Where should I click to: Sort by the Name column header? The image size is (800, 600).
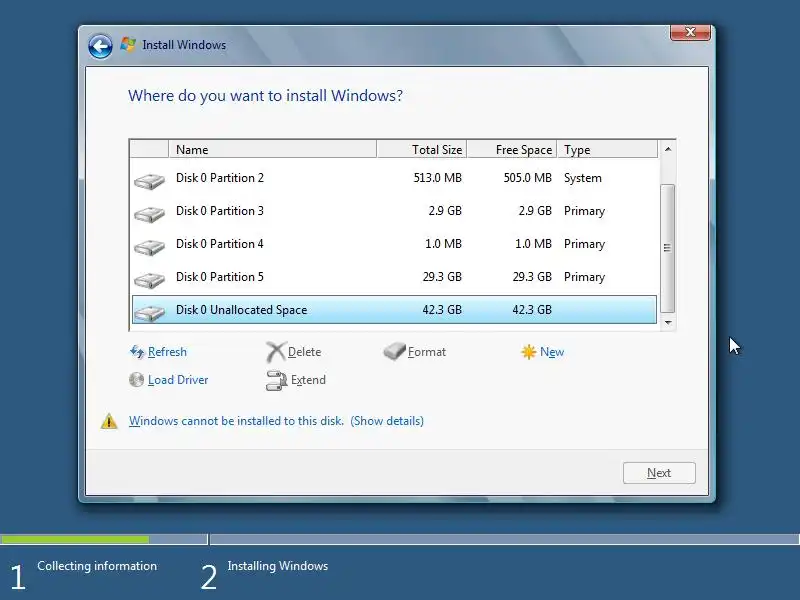point(272,149)
